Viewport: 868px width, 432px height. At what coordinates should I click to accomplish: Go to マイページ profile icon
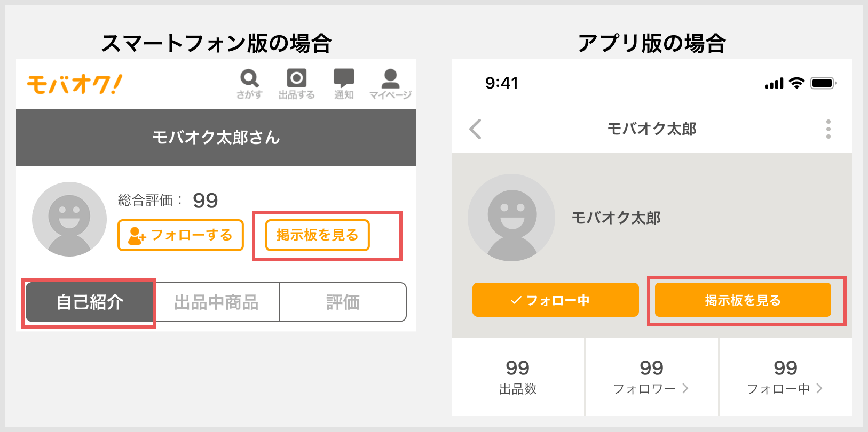tap(390, 84)
